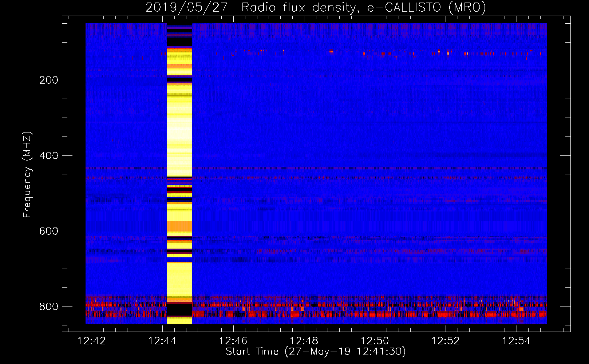Screen dimensions: 589x364
Task: Click the 400 frequency tick label
Action: tap(49, 156)
